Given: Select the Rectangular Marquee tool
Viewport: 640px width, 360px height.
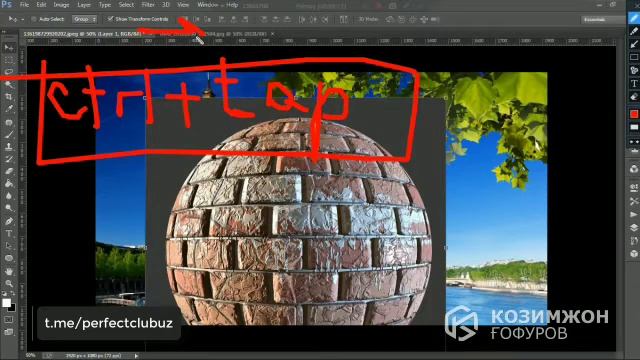Looking at the screenshot, I should (9, 60).
